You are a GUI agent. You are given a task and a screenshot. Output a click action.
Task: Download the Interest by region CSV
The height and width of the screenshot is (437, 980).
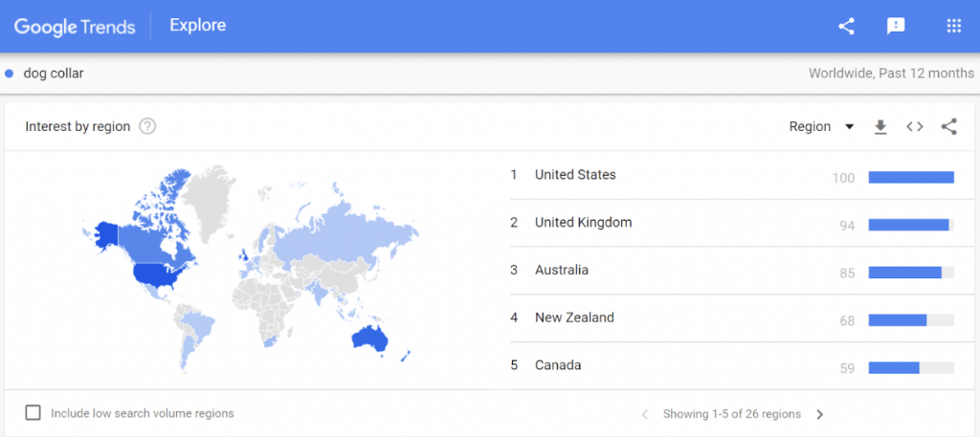pyautogui.click(x=880, y=127)
